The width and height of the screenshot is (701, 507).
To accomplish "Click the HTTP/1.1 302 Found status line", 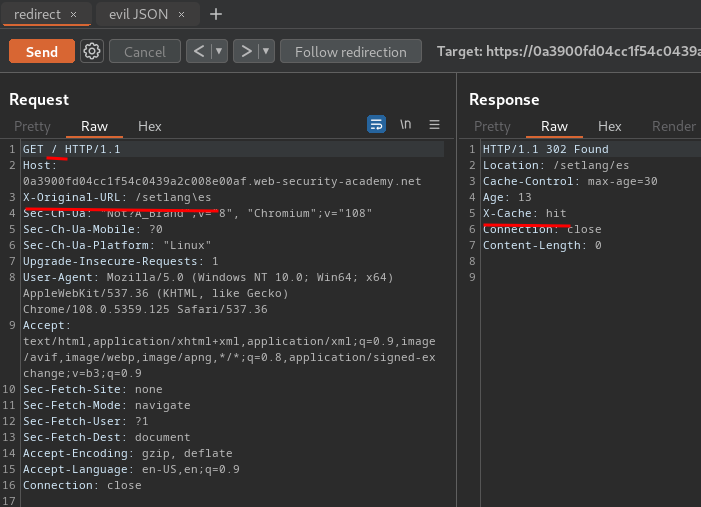I will [x=545, y=149].
